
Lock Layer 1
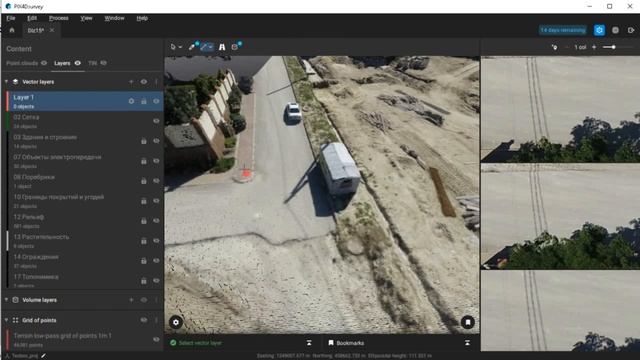coord(144,101)
